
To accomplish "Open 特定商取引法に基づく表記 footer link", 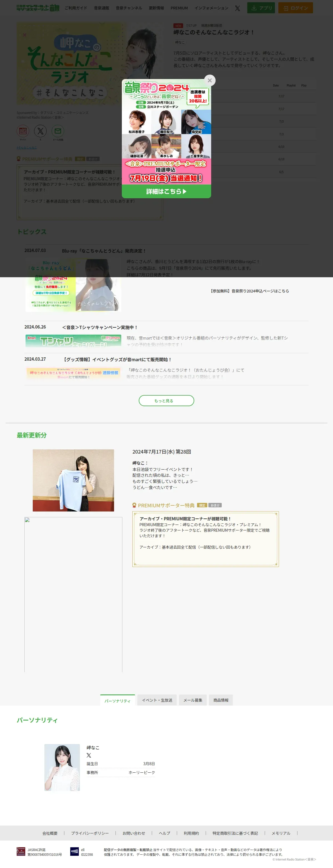I will tap(235, 833).
